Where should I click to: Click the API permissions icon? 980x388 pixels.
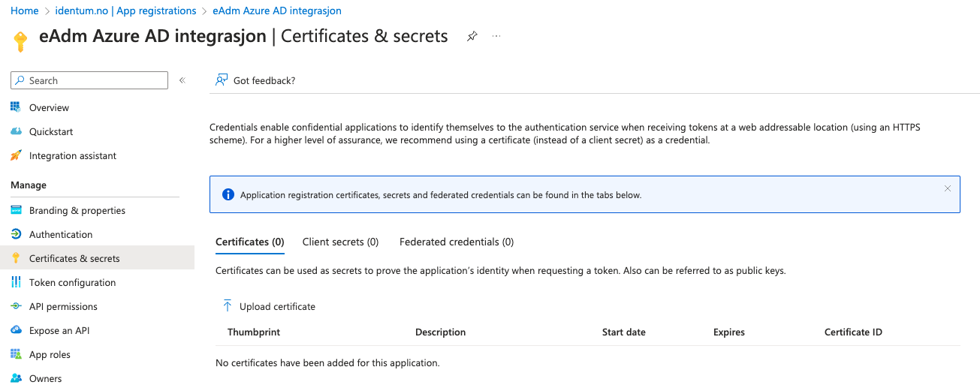16,306
